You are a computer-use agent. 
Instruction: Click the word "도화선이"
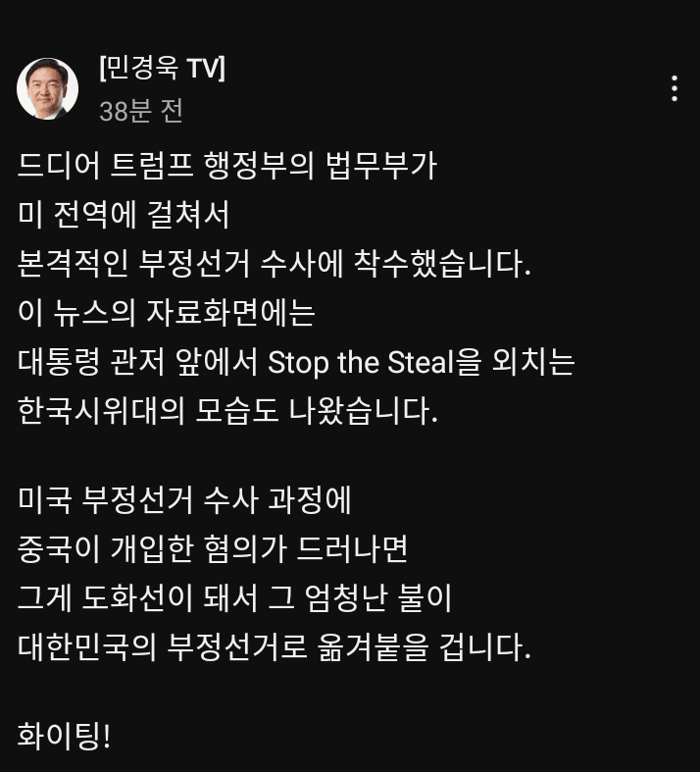point(137,598)
